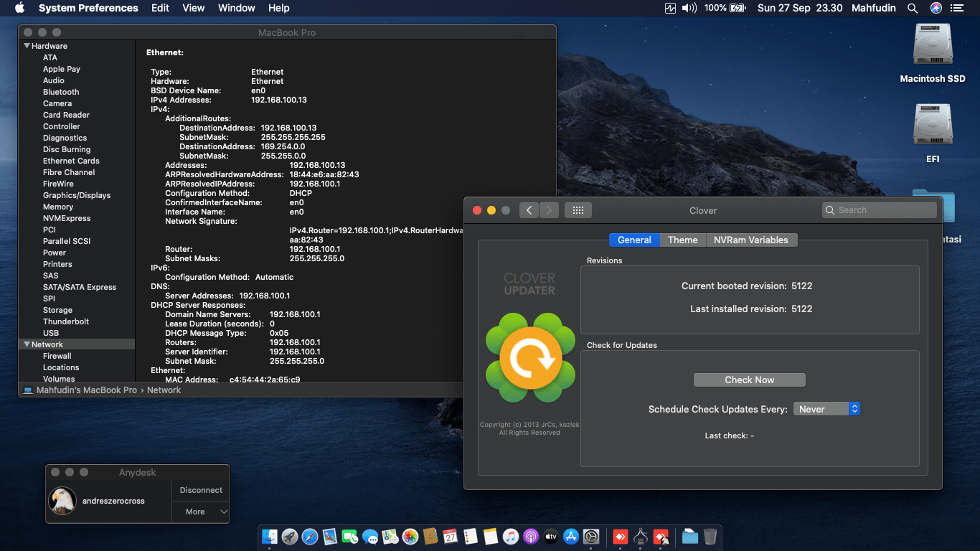
Task: Select the General tab in Clover
Action: [634, 240]
